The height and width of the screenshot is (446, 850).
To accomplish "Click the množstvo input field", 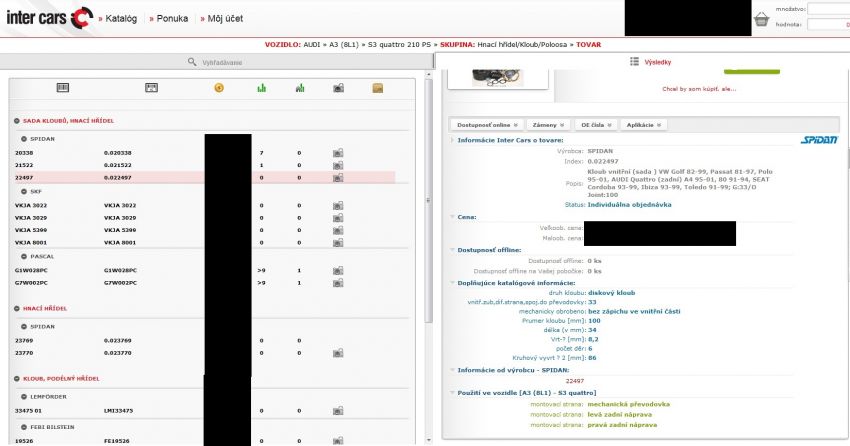I will pos(828,9).
